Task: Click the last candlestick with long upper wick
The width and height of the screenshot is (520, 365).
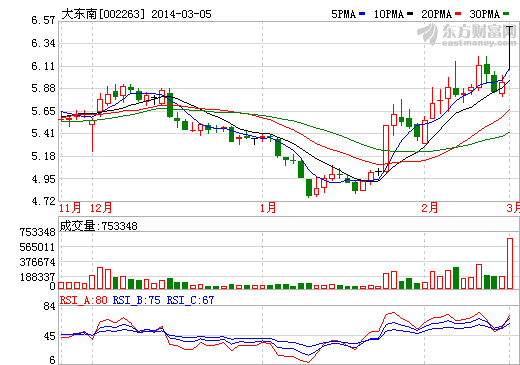Action: click(509, 47)
